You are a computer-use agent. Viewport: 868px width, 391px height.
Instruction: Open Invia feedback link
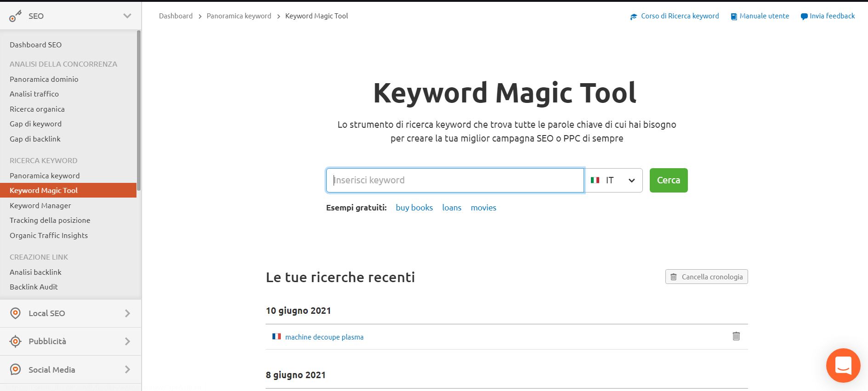(x=832, y=16)
